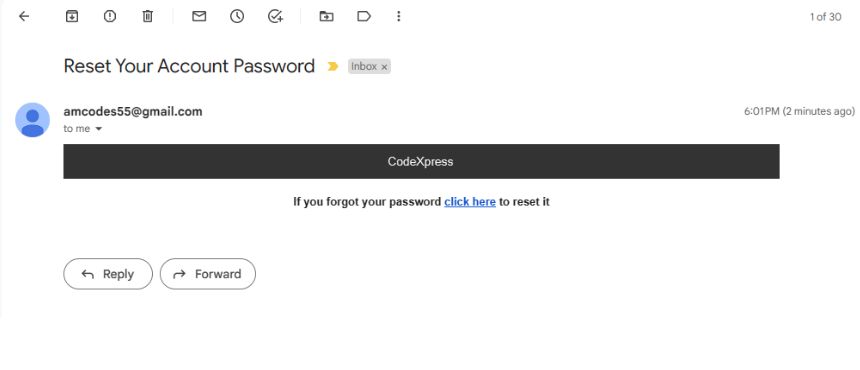Snooze email with clock icon

coord(237,16)
